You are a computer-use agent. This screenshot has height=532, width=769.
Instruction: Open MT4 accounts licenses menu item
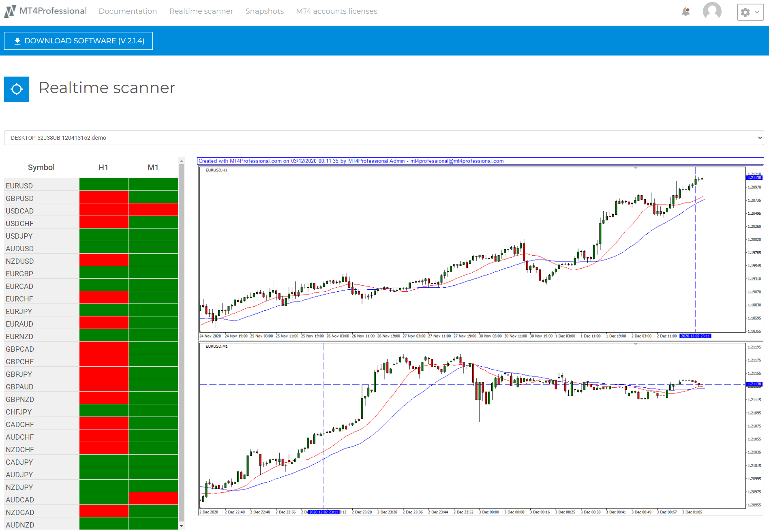pyautogui.click(x=336, y=11)
